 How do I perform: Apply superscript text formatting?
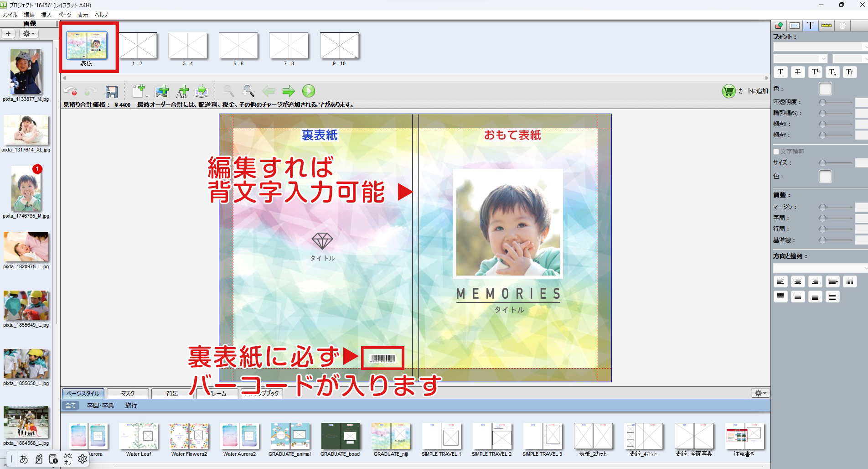(x=815, y=72)
